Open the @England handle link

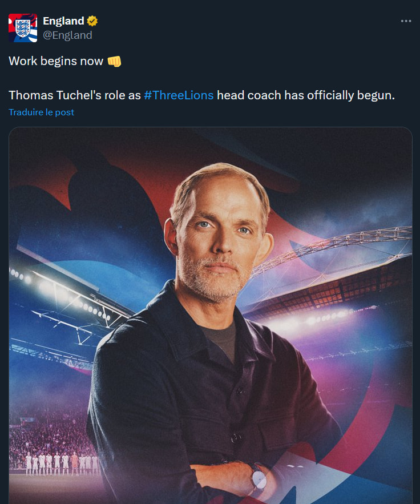(67, 35)
